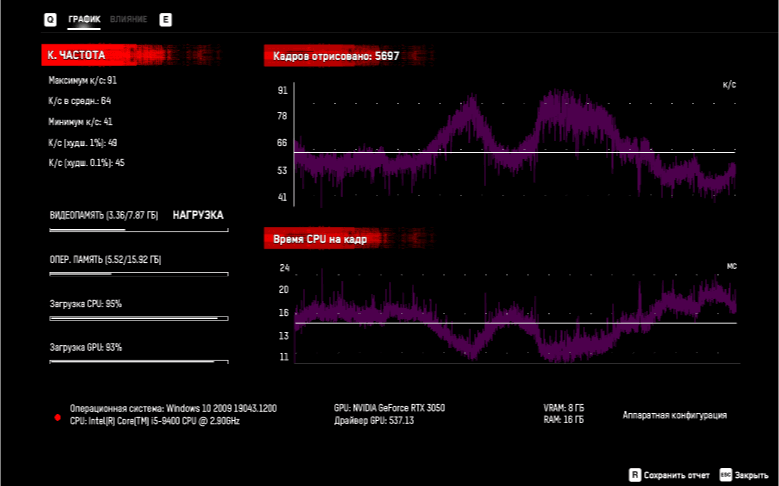Click the к/с unit label

point(729,84)
